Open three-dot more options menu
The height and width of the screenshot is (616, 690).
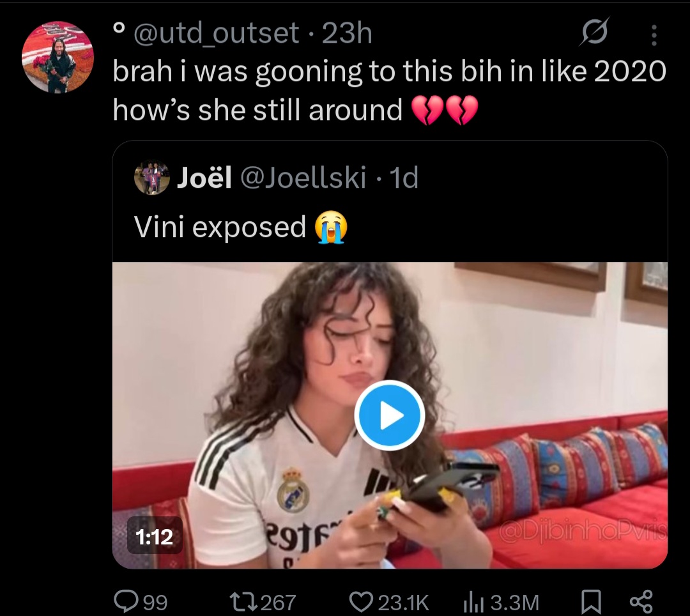tap(654, 35)
